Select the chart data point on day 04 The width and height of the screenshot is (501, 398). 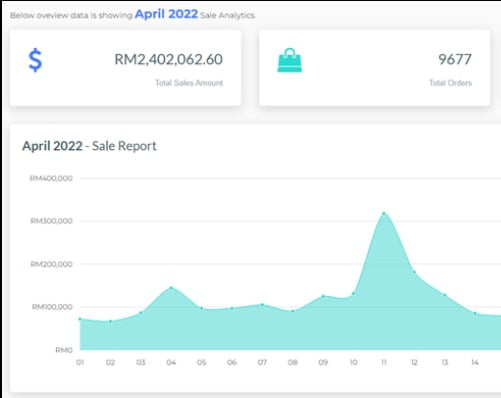[x=171, y=287]
